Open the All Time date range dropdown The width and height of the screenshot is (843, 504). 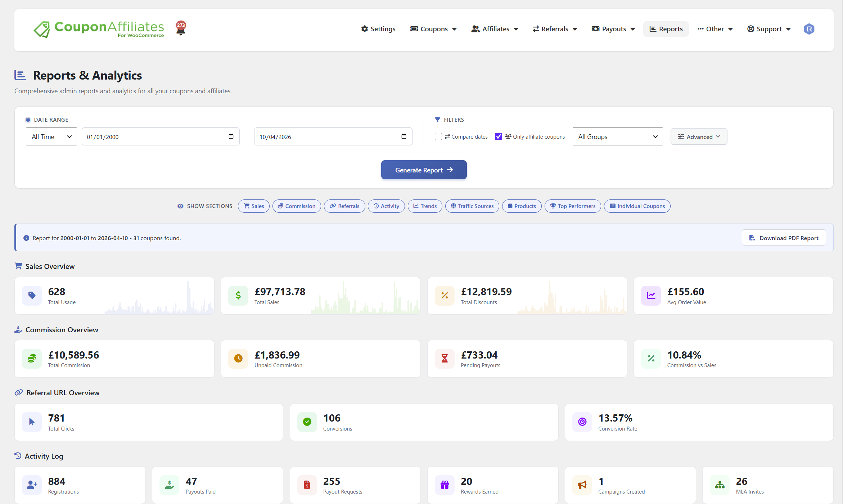tap(51, 136)
